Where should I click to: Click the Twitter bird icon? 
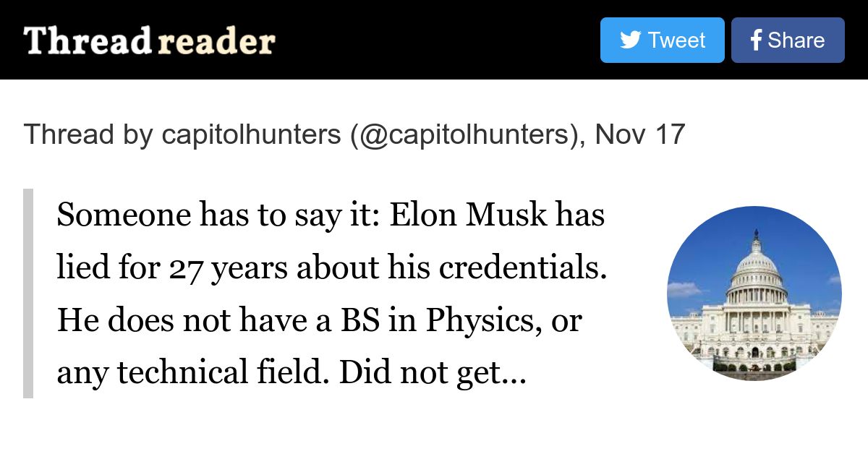630,40
